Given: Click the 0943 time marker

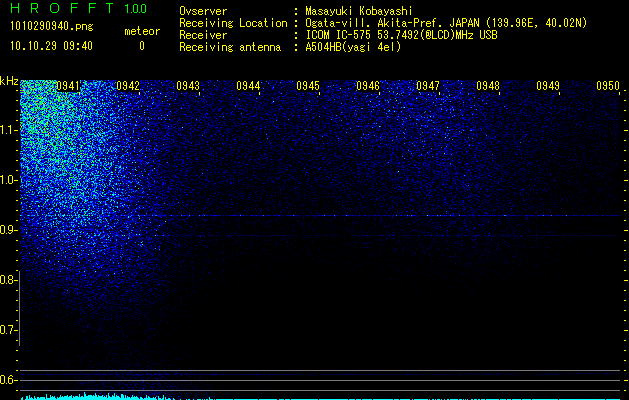Looking at the screenshot, I should coord(188,86).
